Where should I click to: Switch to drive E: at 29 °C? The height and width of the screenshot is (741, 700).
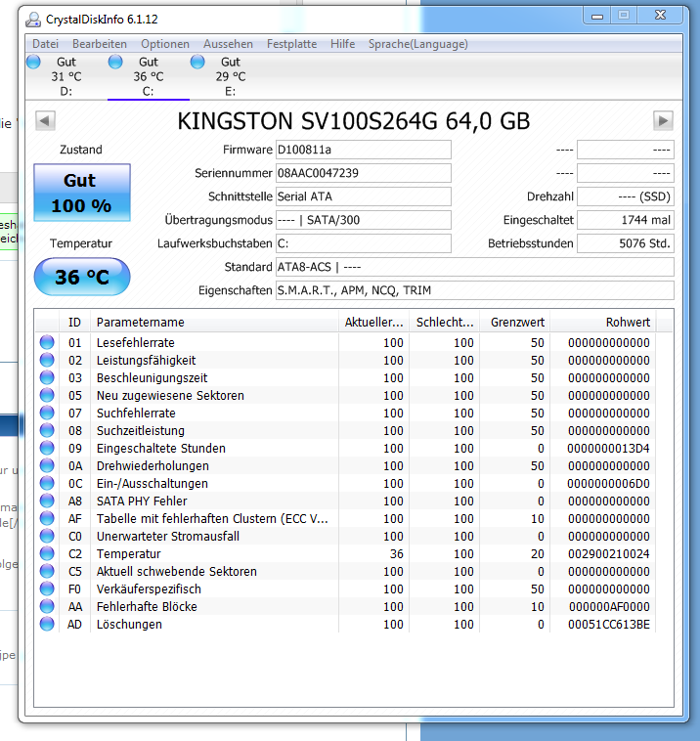231,76
